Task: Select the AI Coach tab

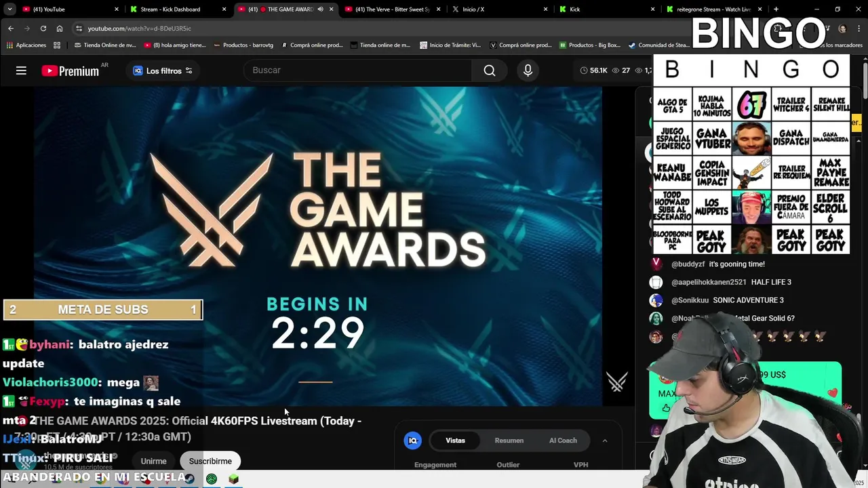Action: click(563, 441)
